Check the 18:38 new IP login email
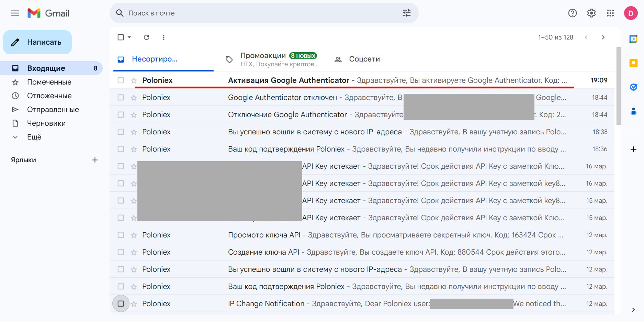Viewport: 644px width, 322px height. 121,132
